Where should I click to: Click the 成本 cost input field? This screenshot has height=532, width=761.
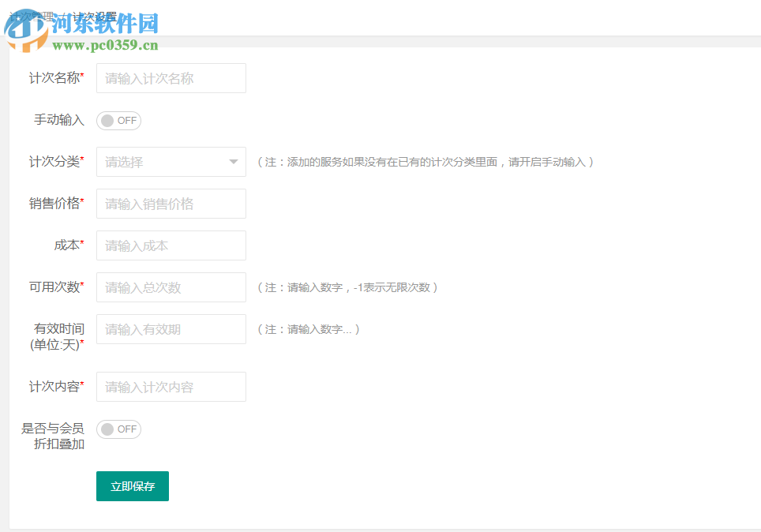[171, 245]
